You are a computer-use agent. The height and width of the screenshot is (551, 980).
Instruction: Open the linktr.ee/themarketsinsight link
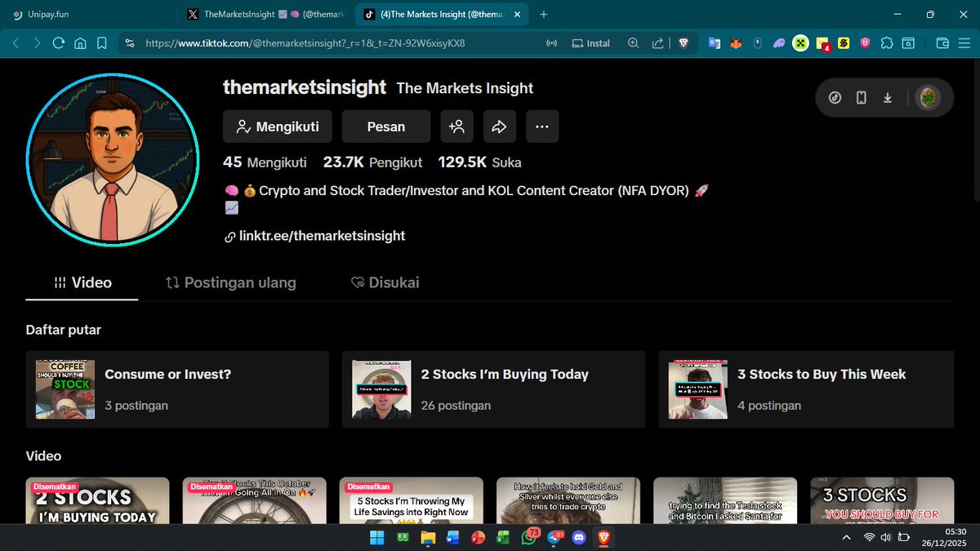coord(322,236)
